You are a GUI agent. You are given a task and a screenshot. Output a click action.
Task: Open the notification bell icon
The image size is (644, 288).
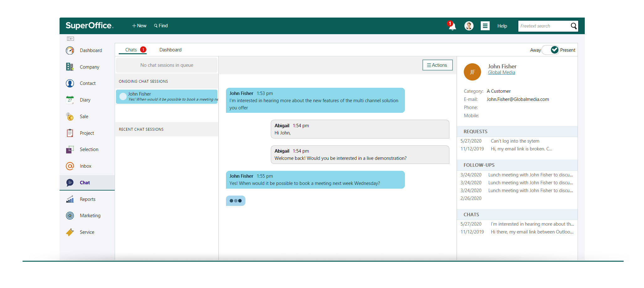click(x=452, y=26)
